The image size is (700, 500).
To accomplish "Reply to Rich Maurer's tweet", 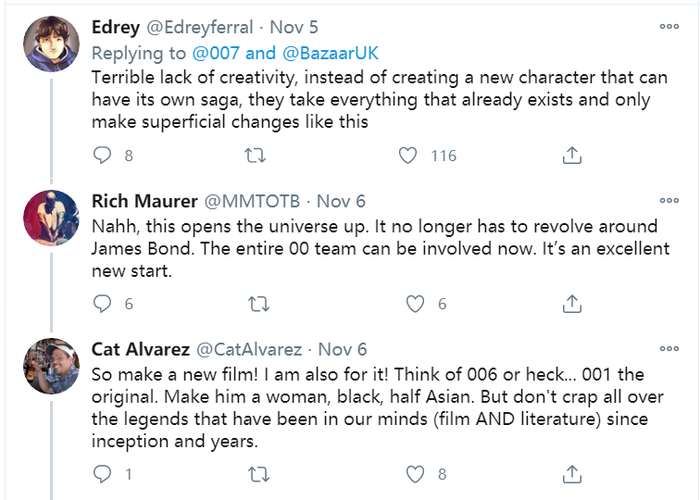I will (102, 304).
